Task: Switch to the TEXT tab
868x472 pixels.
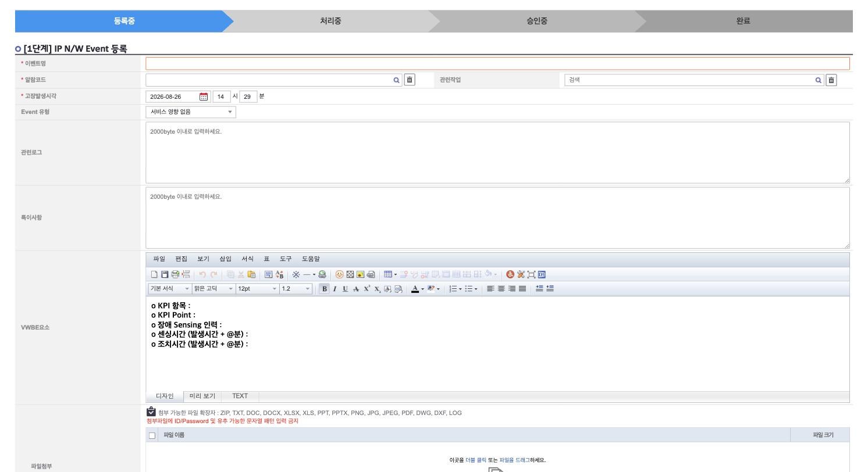Action: pos(240,396)
